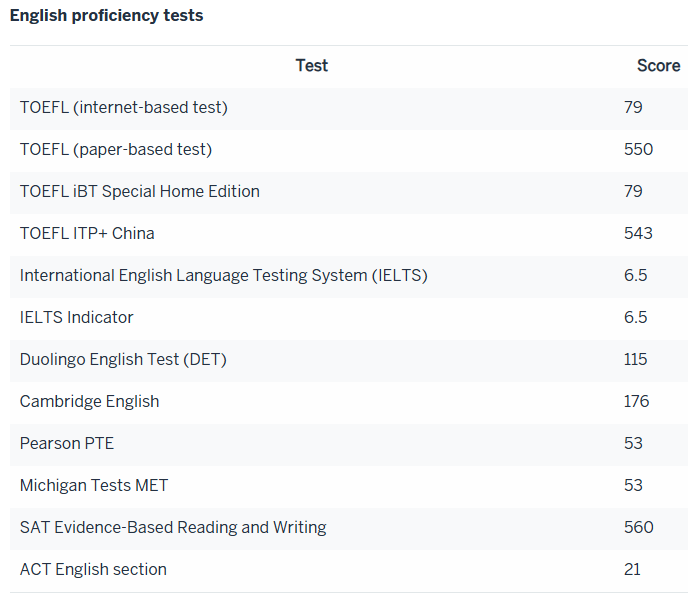Click the English proficiency tests heading
Viewport: 688px width, 593px height.
pos(107,16)
